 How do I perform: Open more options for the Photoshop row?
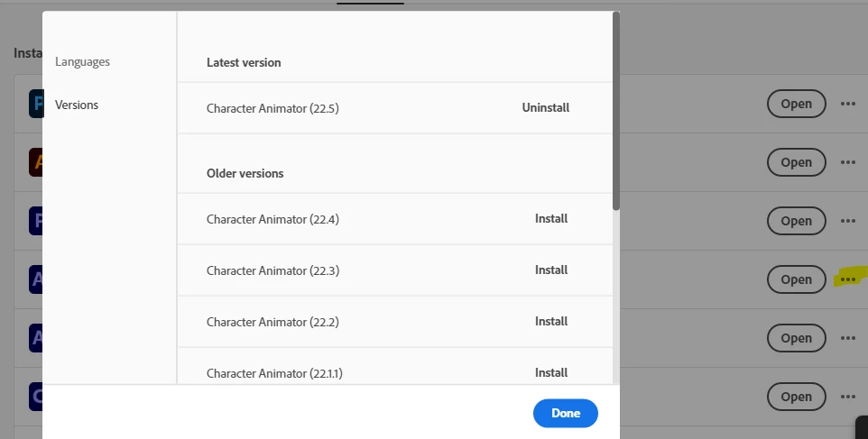coord(847,104)
